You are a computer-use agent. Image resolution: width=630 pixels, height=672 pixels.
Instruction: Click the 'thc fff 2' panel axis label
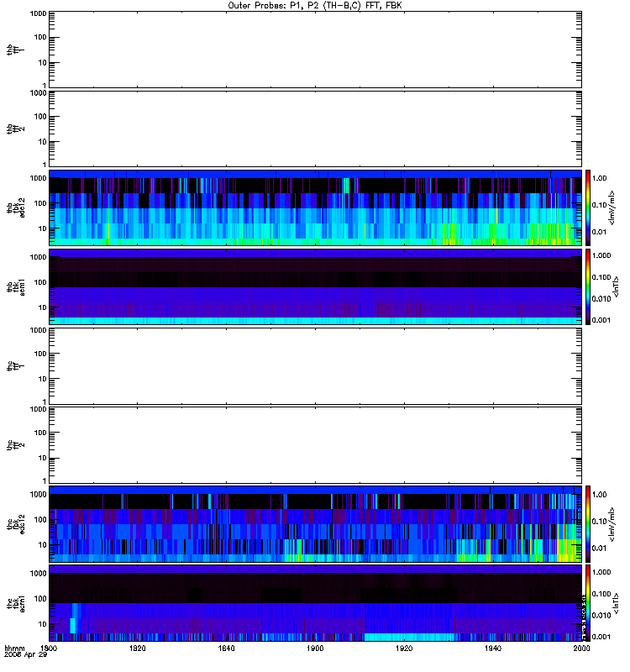pos(15,445)
